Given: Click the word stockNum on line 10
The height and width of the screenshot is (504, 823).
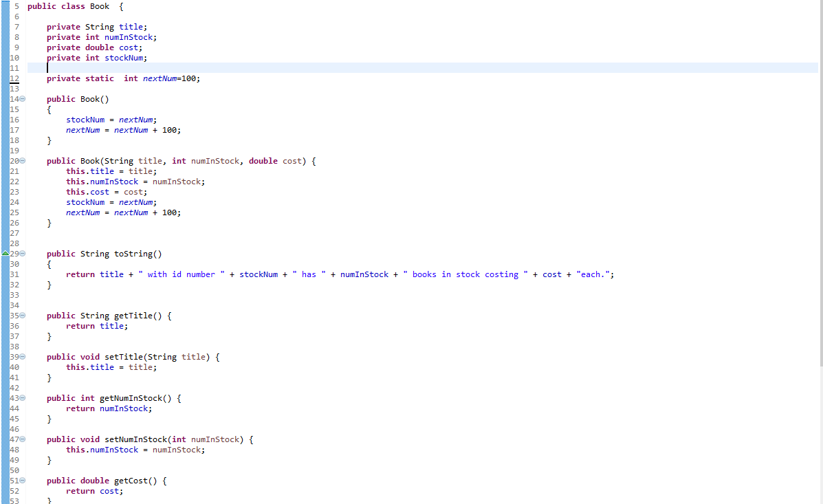Looking at the screenshot, I should coord(124,58).
